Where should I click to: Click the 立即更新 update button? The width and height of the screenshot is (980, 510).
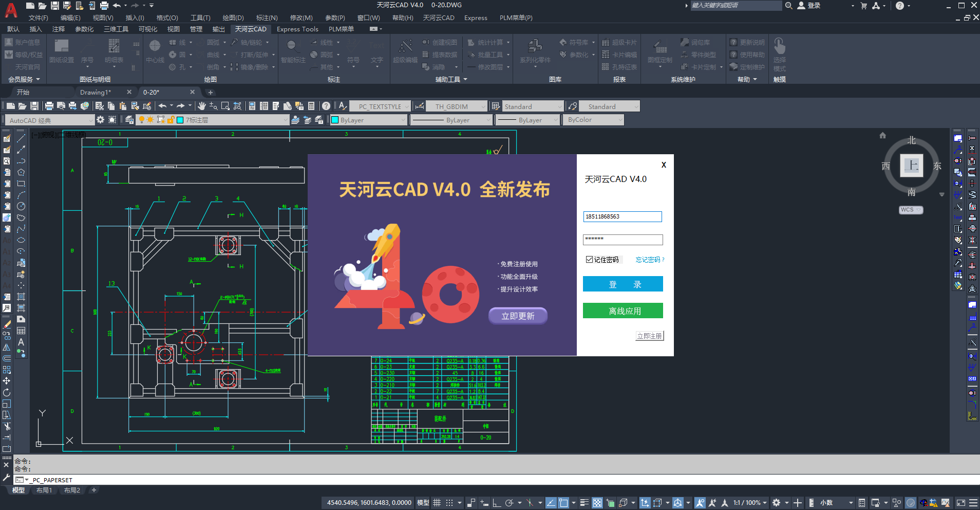click(x=518, y=316)
